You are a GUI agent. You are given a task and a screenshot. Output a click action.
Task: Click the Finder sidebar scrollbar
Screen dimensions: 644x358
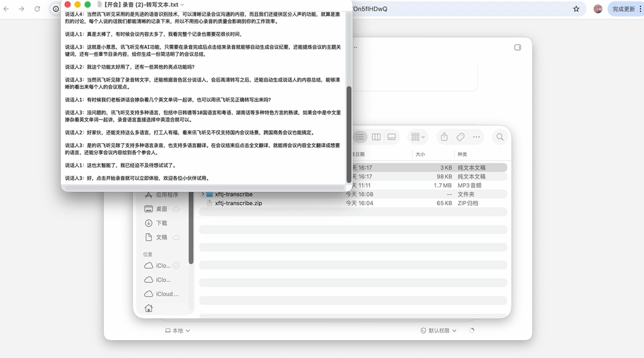click(x=191, y=228)
